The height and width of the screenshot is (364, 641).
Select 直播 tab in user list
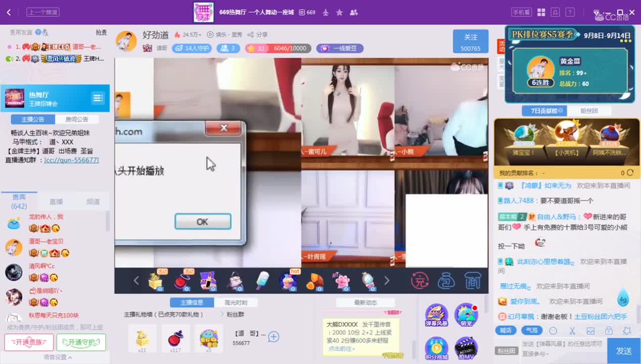coord(56,201)
